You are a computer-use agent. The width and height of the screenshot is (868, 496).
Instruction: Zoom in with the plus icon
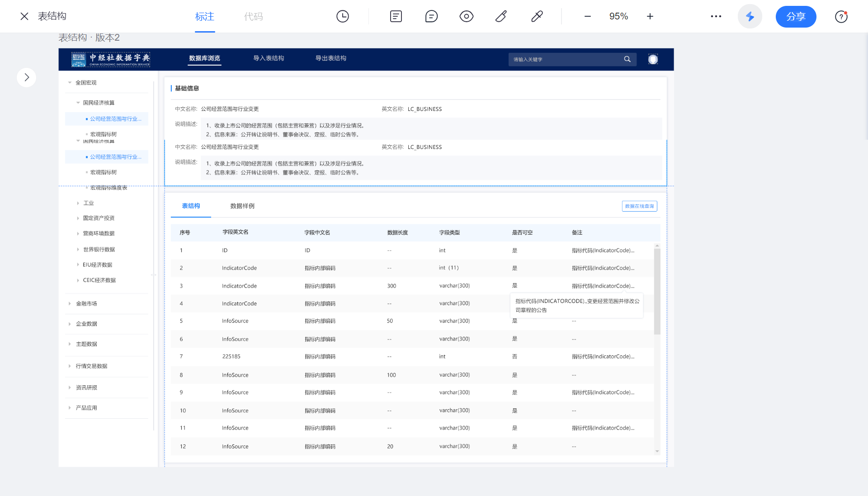point(650,16)
